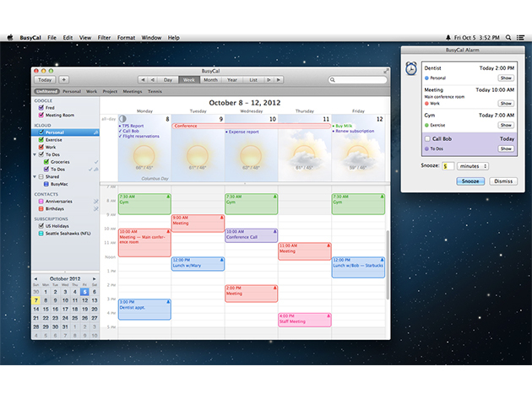Click the sharing icon on Personal calendar row
Image resolution: width=532 pixels, height=399 pixels.
point(96,132)
